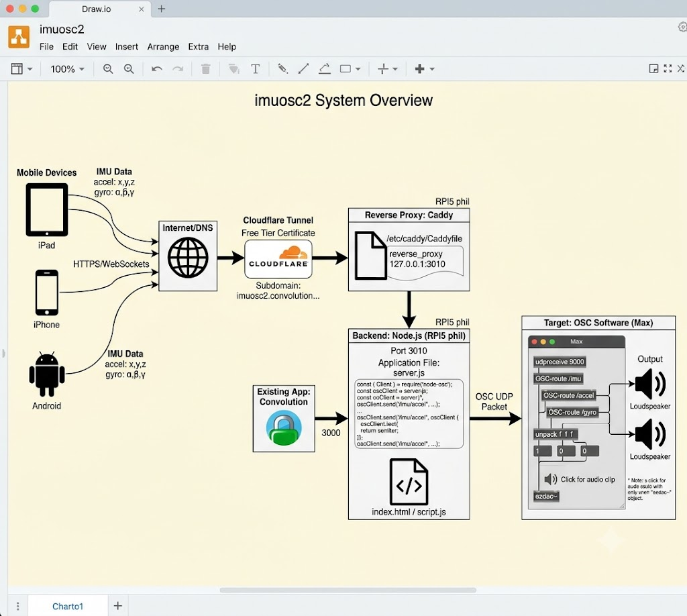Select the Draw.io browser tab
Screen dimensions: 687x616
[x=99, y=9]
